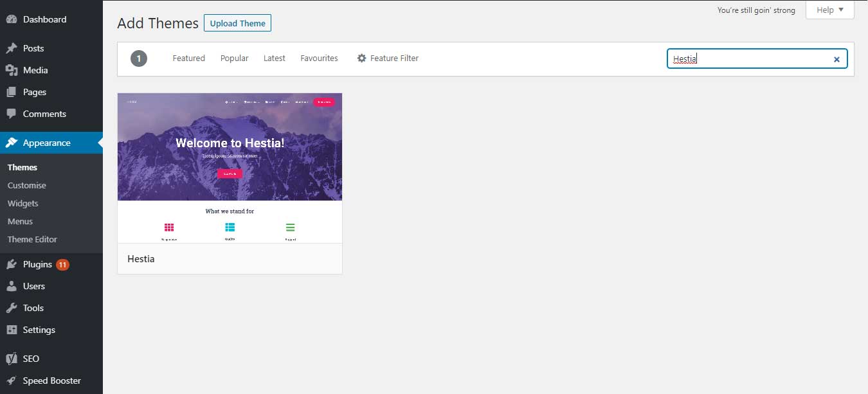The width and height of the screenshot is (868, 394).
Task: Open the SEO menu label
Action: (31, 359)
